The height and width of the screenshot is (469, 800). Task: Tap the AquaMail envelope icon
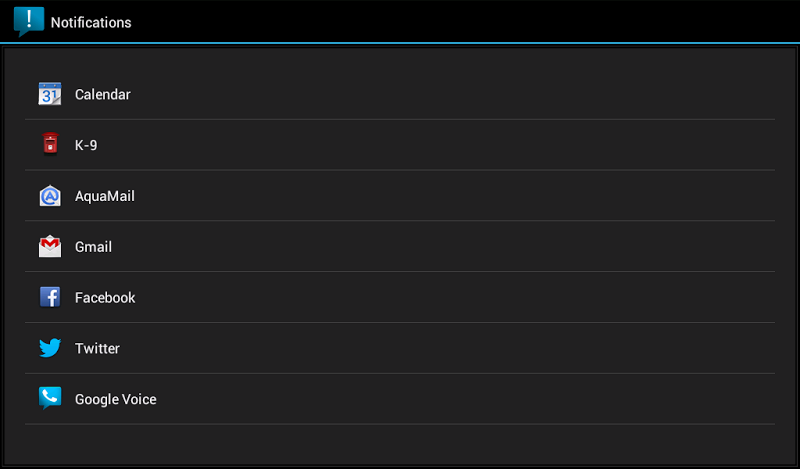point(50,195)
